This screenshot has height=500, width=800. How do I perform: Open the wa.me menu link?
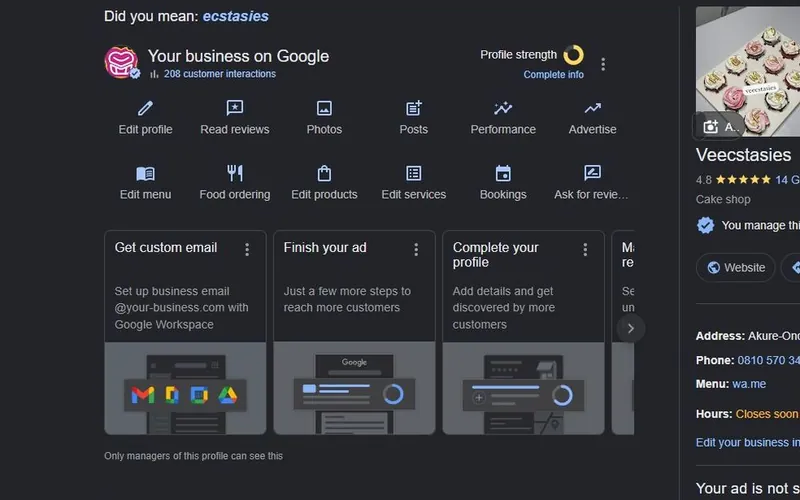click(749, 384)
